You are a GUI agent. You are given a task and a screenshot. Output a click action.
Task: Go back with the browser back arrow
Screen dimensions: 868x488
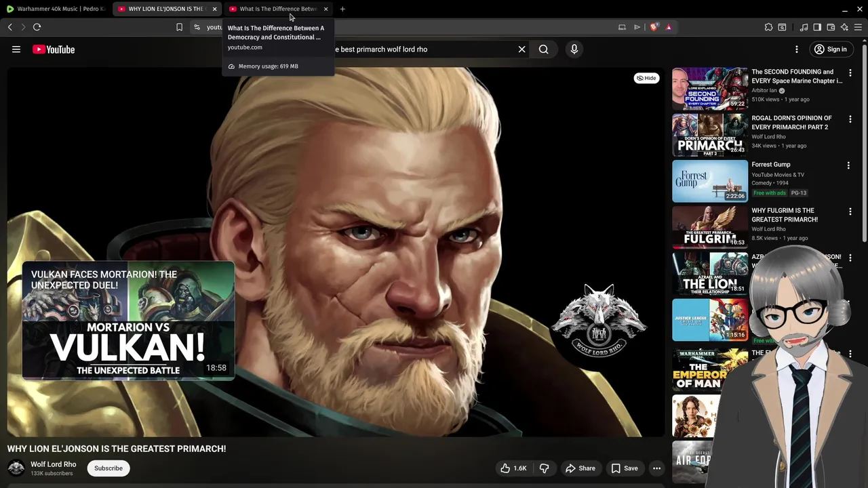click(10, 27)
